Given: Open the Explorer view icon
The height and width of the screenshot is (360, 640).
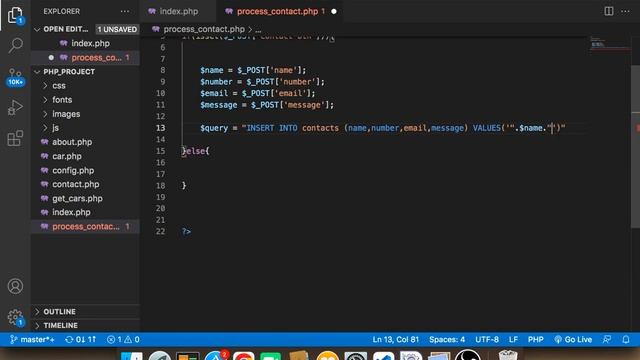Looking at the screenshot, I should [x=15, y=15].
